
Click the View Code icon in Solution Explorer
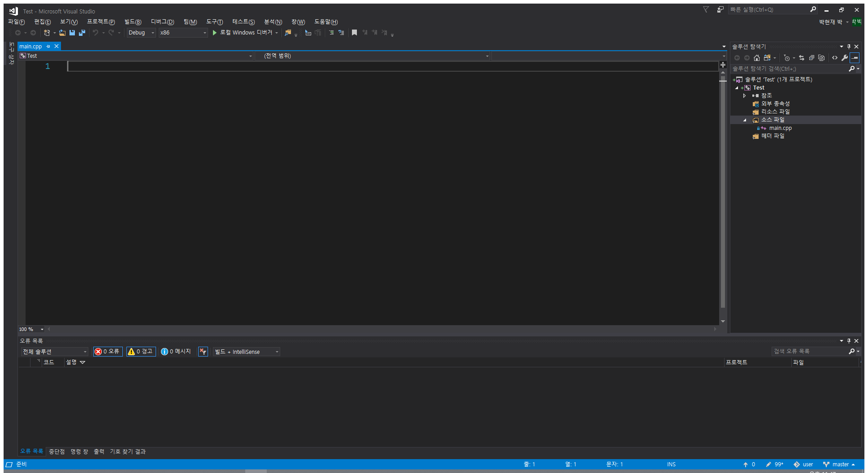835,58
